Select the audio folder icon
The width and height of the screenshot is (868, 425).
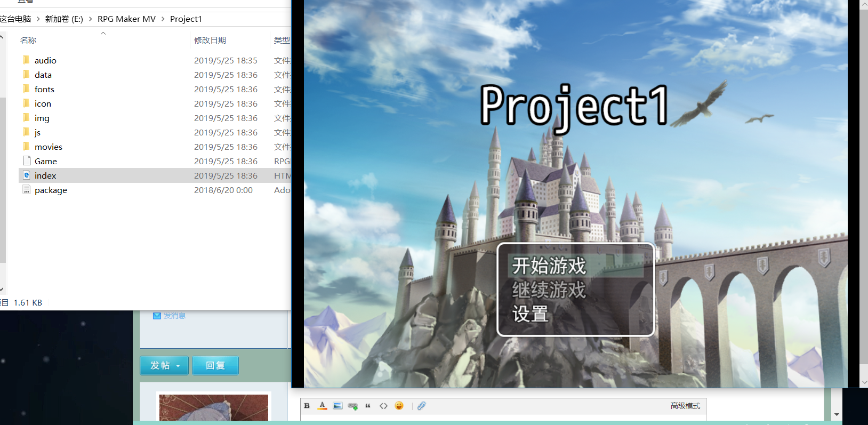point(26,60)
